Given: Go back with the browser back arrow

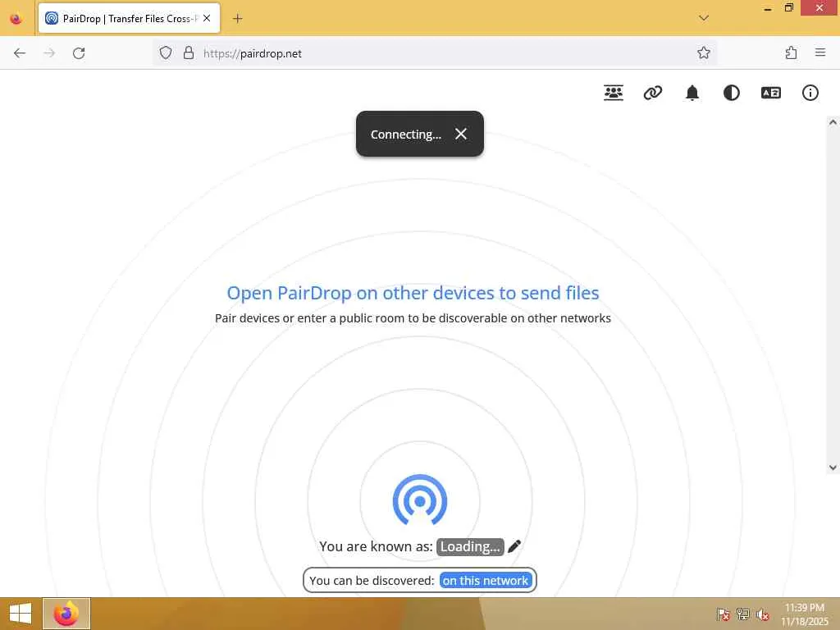Looking at the screenshot, I should pos(20,53).
